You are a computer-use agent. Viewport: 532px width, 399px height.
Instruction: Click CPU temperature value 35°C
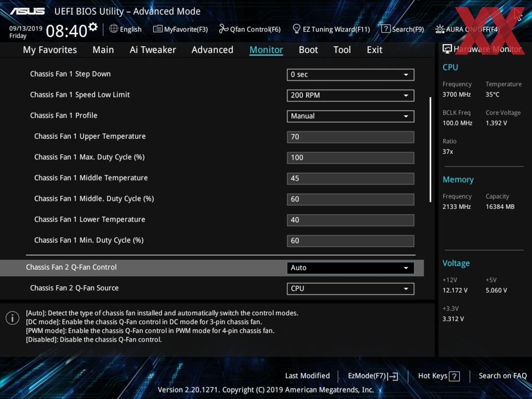492,95
